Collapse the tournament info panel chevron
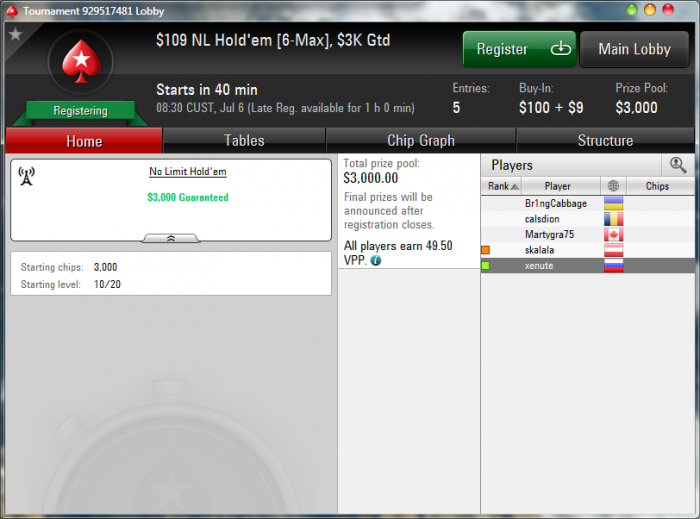700x519 pixels. [x=171, y=239]
